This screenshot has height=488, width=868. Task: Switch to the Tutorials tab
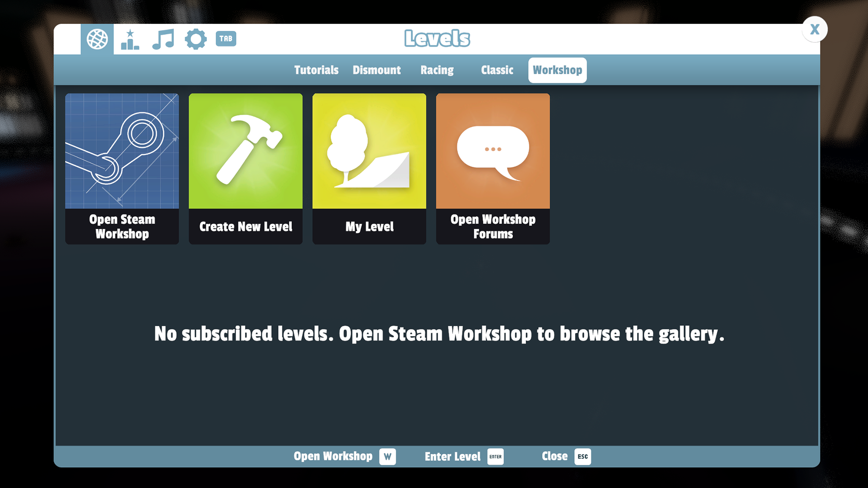[316, 70]
